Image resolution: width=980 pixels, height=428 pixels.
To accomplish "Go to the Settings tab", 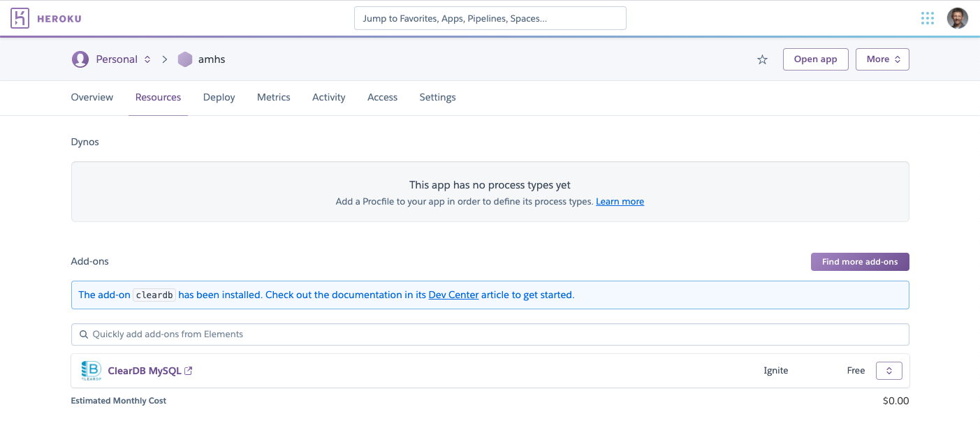I will (x=437, y=97).
